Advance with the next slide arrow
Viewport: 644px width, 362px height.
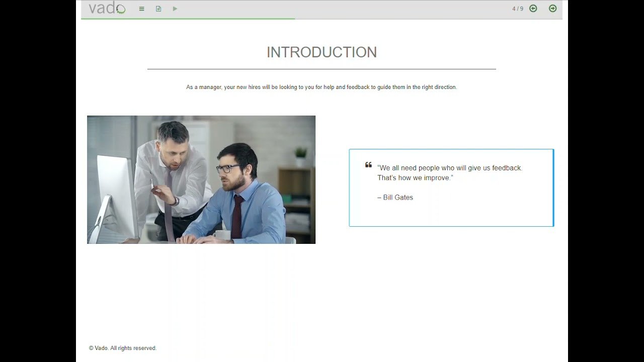[552, 9]
